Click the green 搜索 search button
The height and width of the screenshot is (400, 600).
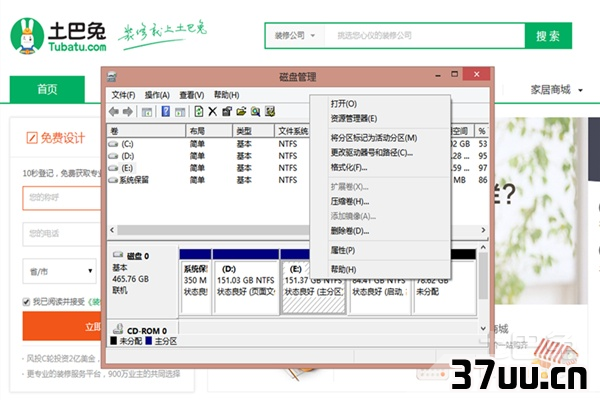(x=548, y=36)
